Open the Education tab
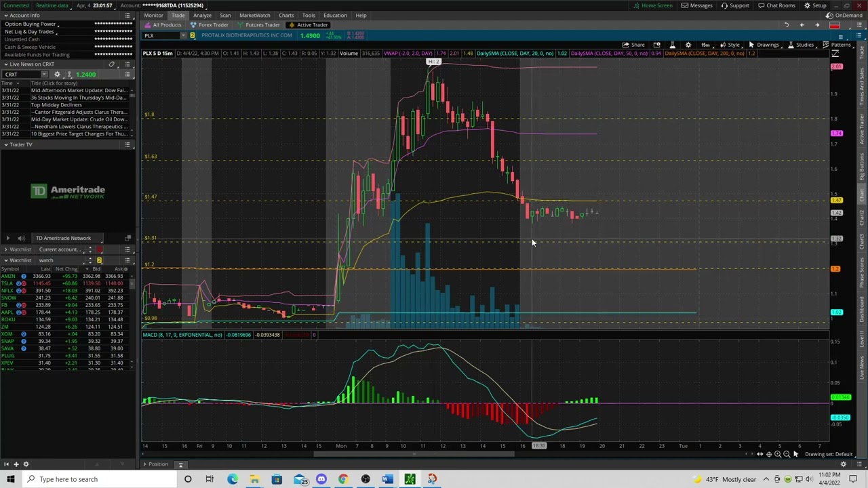Image resolution: width=868 pixels, height=488 pixels. 335,15
